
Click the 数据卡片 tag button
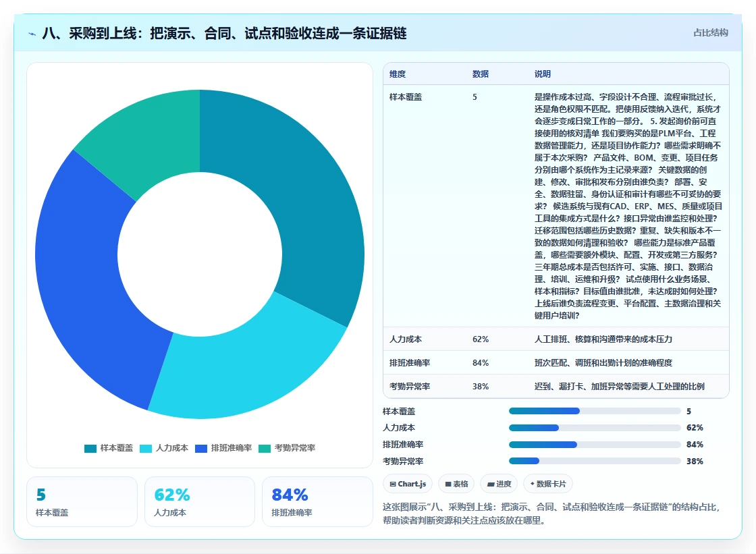click(x=547, y=484)
